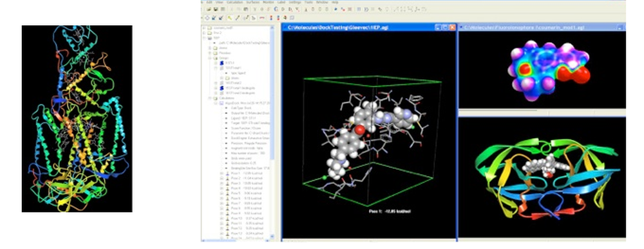Expand the Atoms folder in the tree
Screen dimensions: 644x249
tap(210, 48)
